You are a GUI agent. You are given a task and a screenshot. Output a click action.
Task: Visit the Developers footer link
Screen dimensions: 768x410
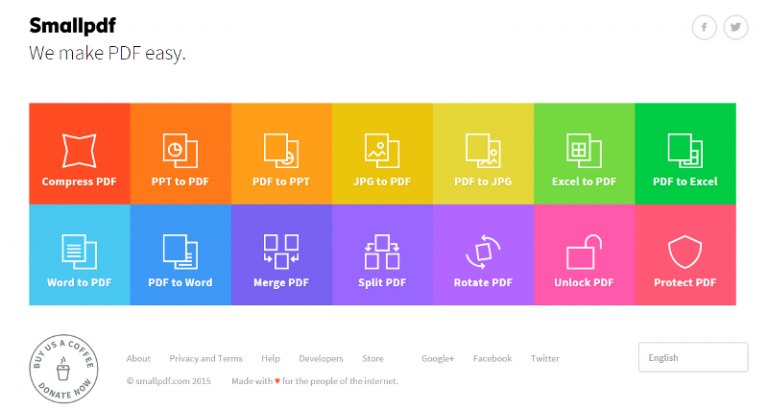point(321,359)
